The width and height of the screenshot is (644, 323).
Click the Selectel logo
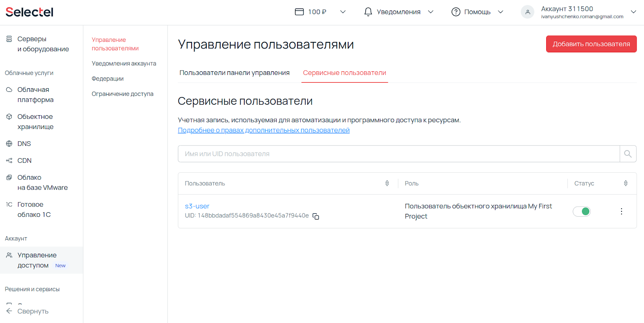29,12
